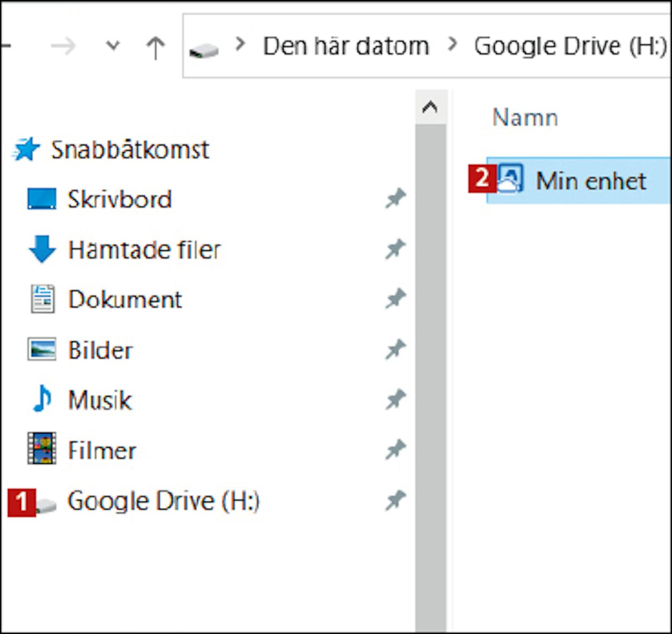Select Google Drive (H:) in address bar
The width and height of the screenshot is (672, 634).
(x=570, y=46)
